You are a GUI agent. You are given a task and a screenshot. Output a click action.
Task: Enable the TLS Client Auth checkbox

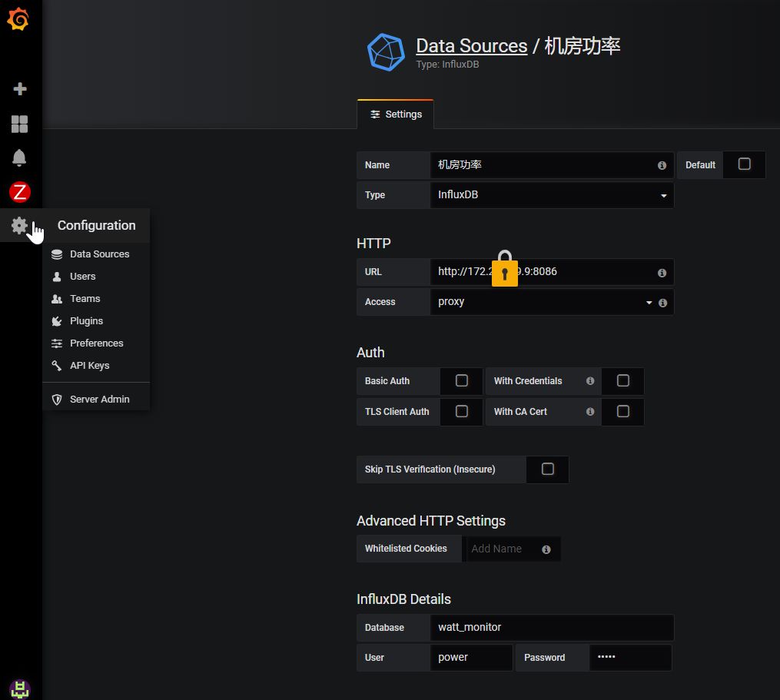(462, 411)
